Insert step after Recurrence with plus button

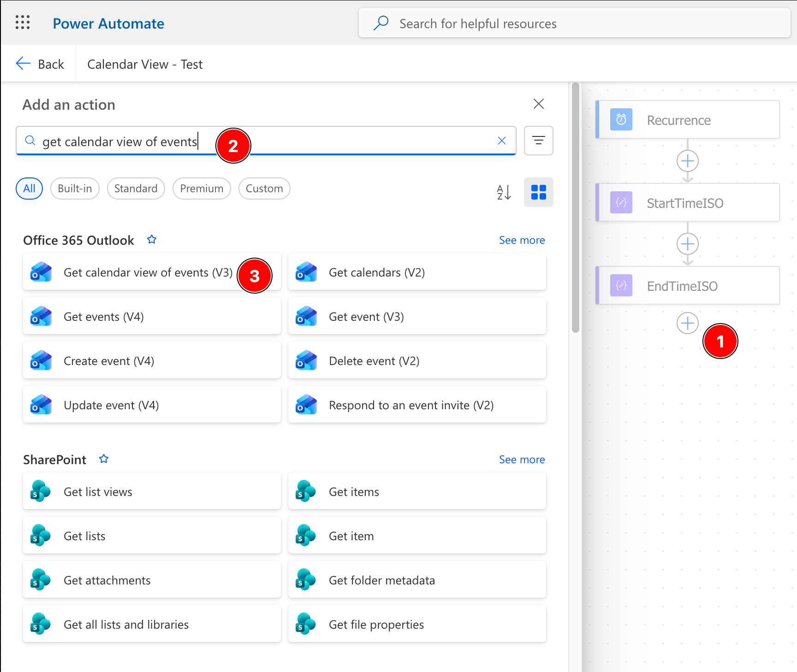(x=688, y=161)
